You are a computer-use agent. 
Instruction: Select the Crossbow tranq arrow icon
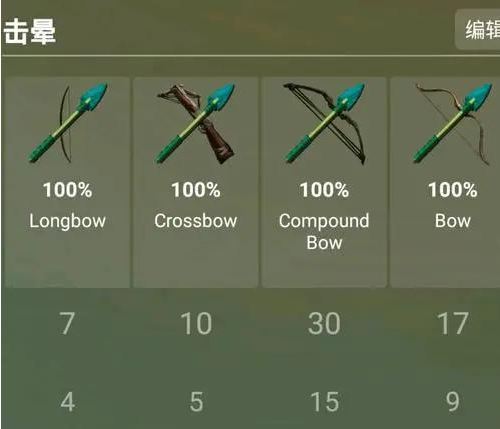[x=196, y=124]
